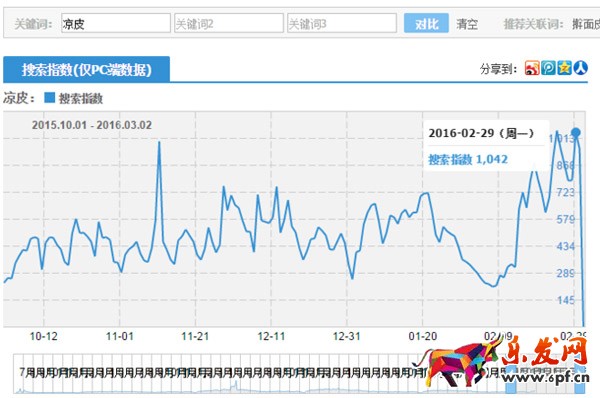600x398 pixels.
Task: Focus the 凉皮 keyword field
Action: point(116,23)
